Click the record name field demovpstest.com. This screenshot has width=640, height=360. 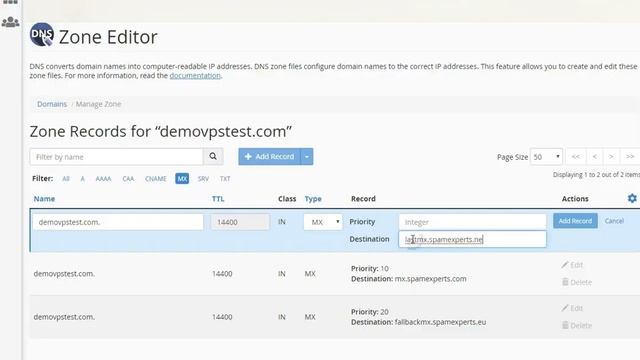point(118,222)
